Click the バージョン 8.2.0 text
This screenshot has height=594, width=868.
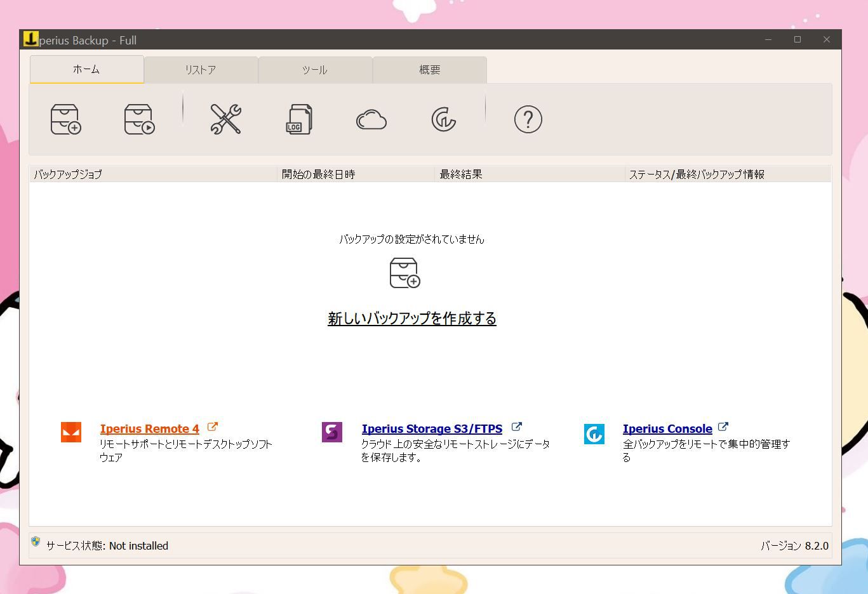pyautogui.click(x=795, y=546)
